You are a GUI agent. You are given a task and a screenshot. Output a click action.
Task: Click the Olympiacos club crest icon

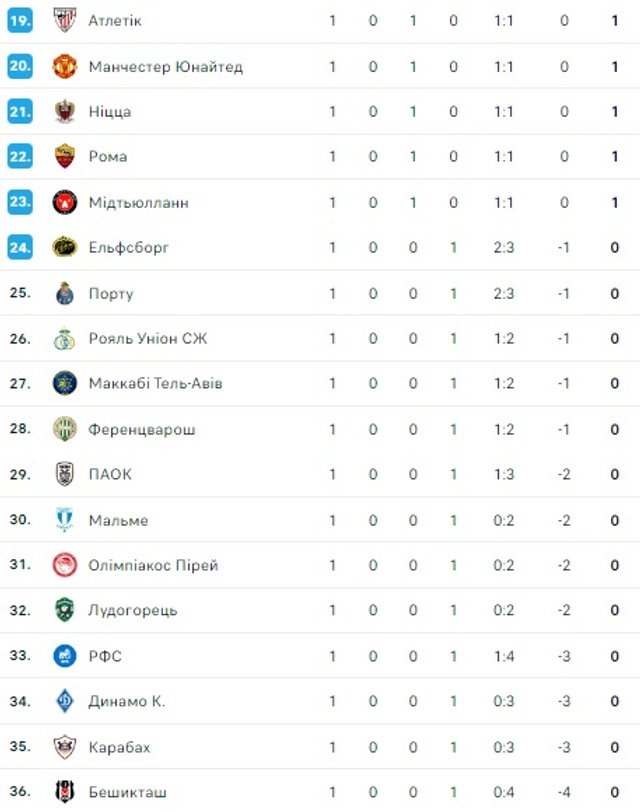click(x=64, y=565)
